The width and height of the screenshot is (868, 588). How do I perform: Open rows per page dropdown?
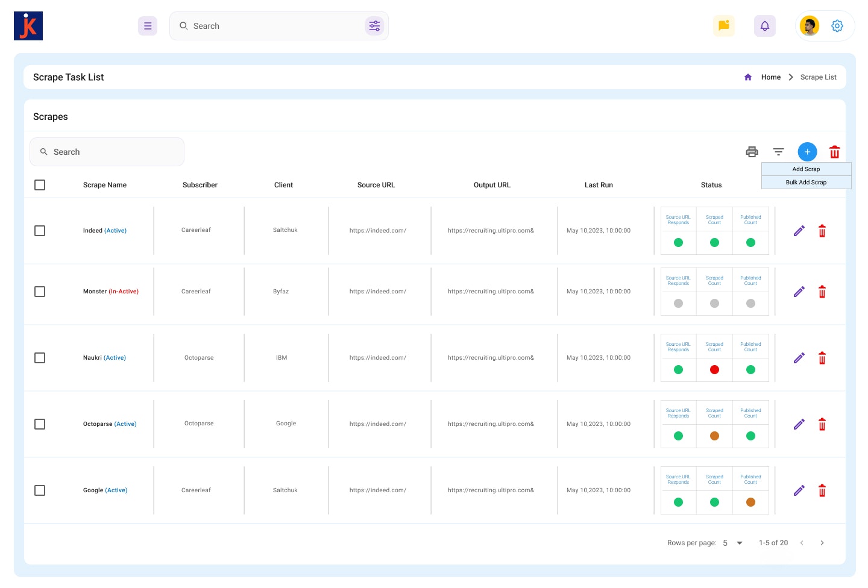pyautogui.click(x=733, y=543)
